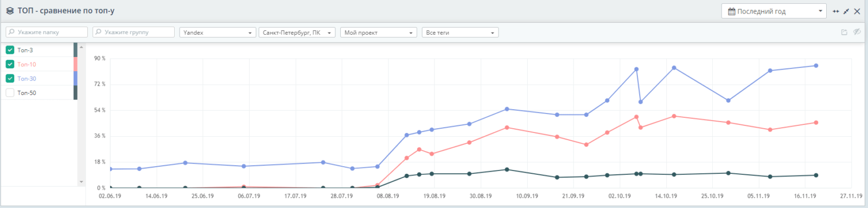Image resolution: width=868 pixels, height=208 pixels.
Task: Click the pink Топ-10 color swatch
Action: tap(75, 64)
